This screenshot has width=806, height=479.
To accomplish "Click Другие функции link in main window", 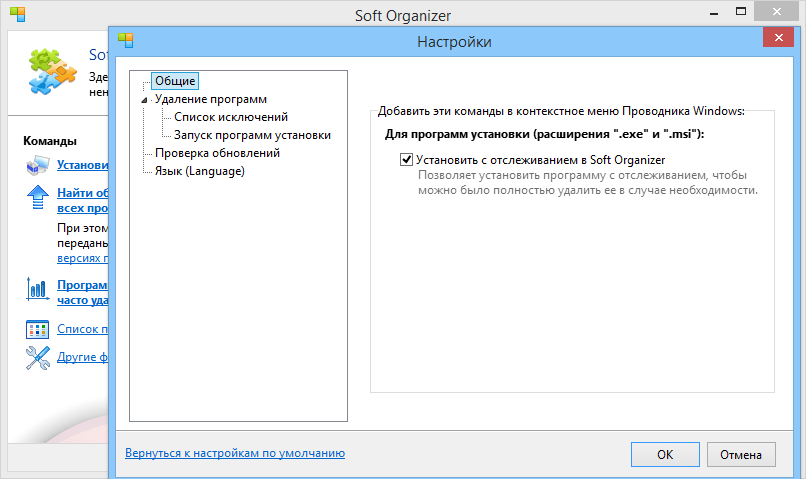I will pos(82,357).
